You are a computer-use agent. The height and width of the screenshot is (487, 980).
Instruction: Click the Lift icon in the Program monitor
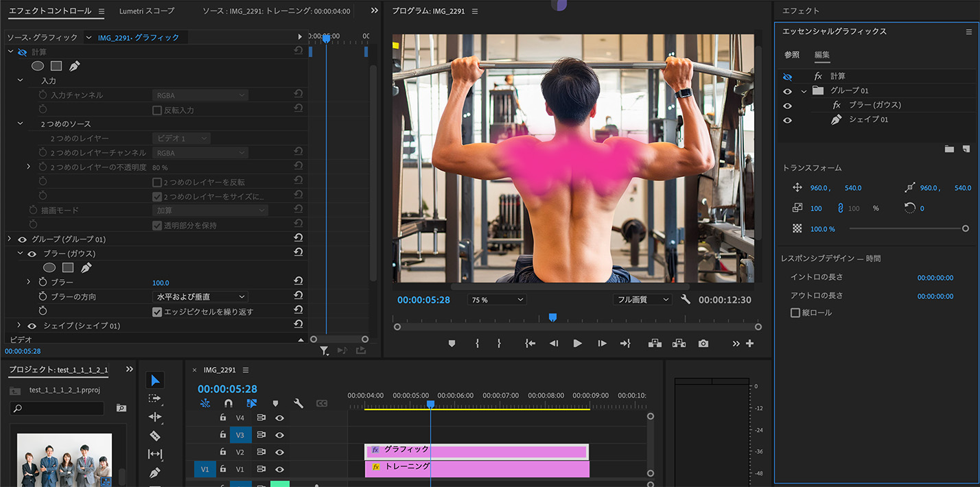coord(655,343)
